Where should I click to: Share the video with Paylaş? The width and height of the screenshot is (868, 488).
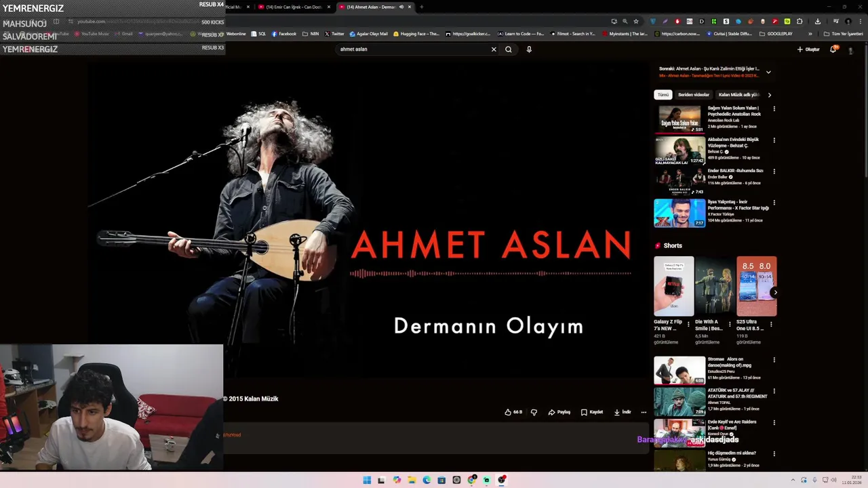tap(559, 412)
